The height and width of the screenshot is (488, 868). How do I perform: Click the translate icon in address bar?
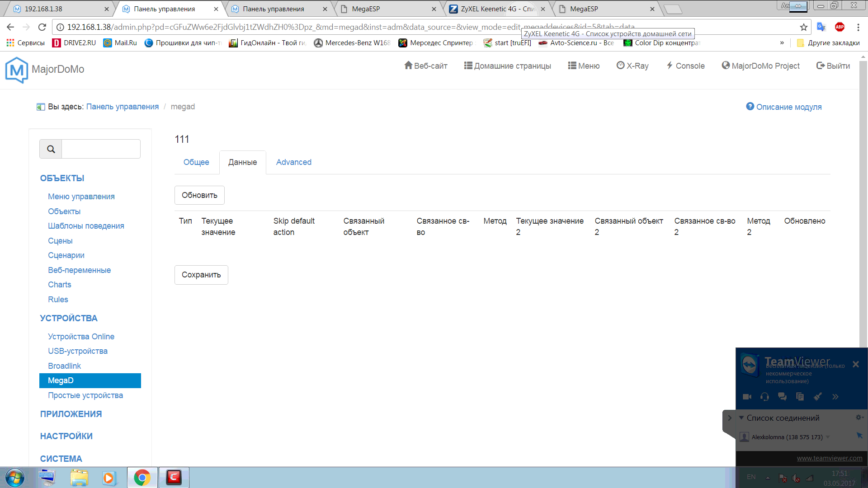(x=821, y=27)
